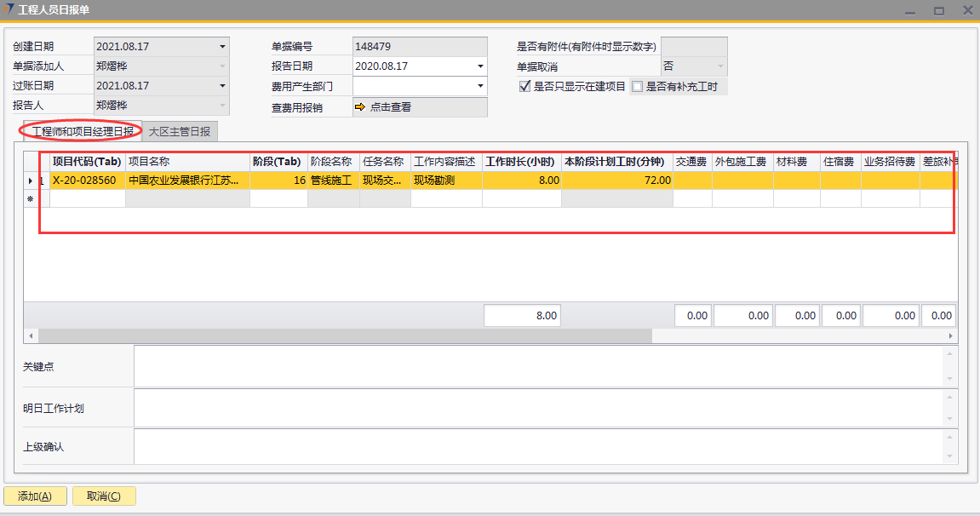980x516 pixels.
Task: Click the right arrow of the horizontal scrollbar
Action: (951, 336)
